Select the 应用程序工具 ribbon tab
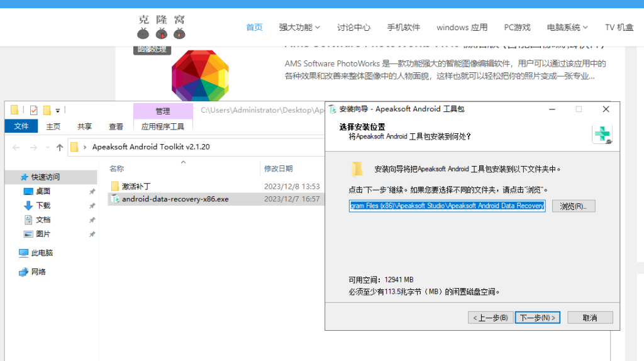This screenshot has width=644, height=361. [x=163, y=126]
